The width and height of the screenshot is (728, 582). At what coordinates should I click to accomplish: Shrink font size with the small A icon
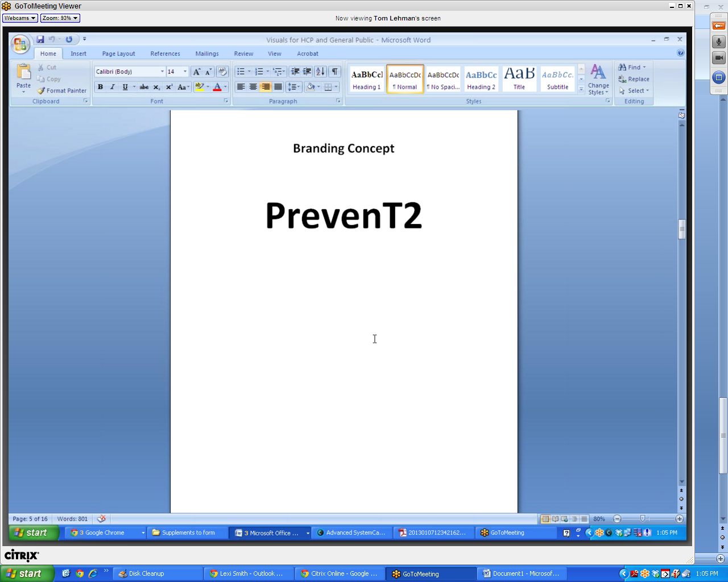click(208, 72)
